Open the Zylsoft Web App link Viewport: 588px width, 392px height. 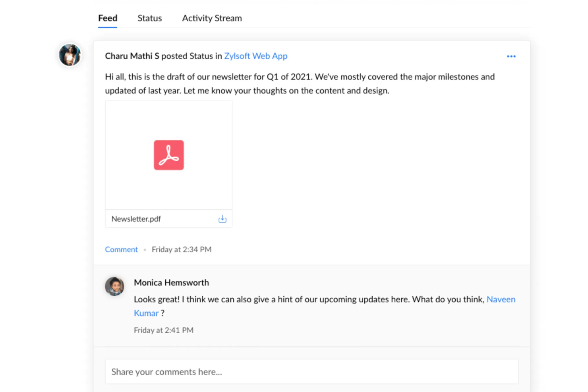coord(255,56)
